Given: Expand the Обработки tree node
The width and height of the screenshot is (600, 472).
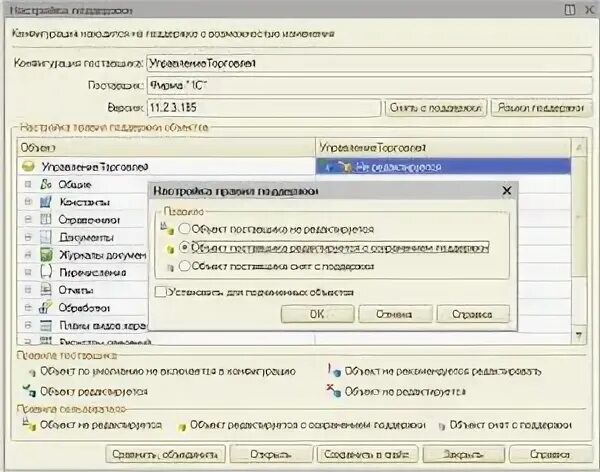Looking at the screenshot, I should point(28,307).
